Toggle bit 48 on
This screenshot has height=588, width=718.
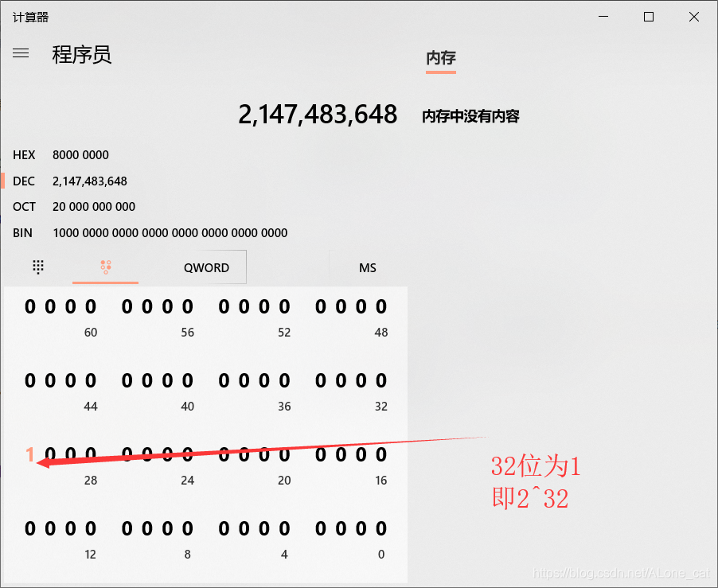click(x=382, y=306)
